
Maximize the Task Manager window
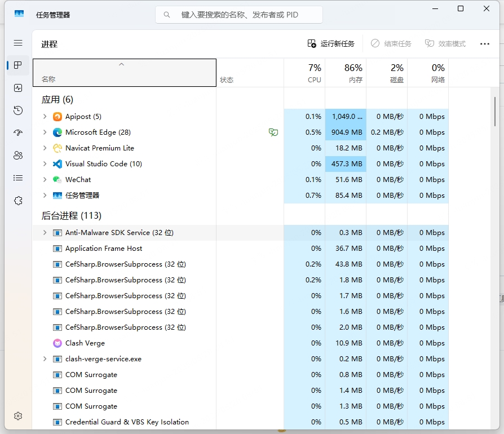point(460,8)
